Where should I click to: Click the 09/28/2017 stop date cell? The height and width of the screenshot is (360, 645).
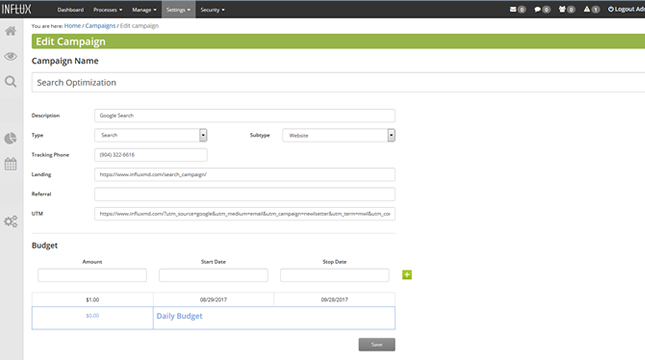(x=334, y=300)
